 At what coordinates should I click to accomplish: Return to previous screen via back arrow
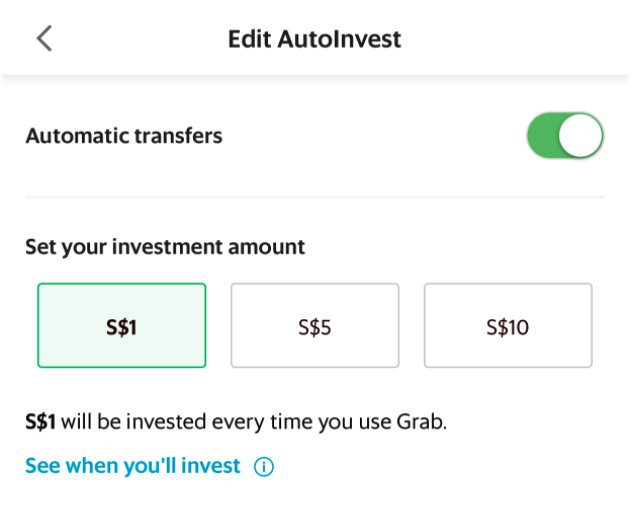tap(44, 38)
